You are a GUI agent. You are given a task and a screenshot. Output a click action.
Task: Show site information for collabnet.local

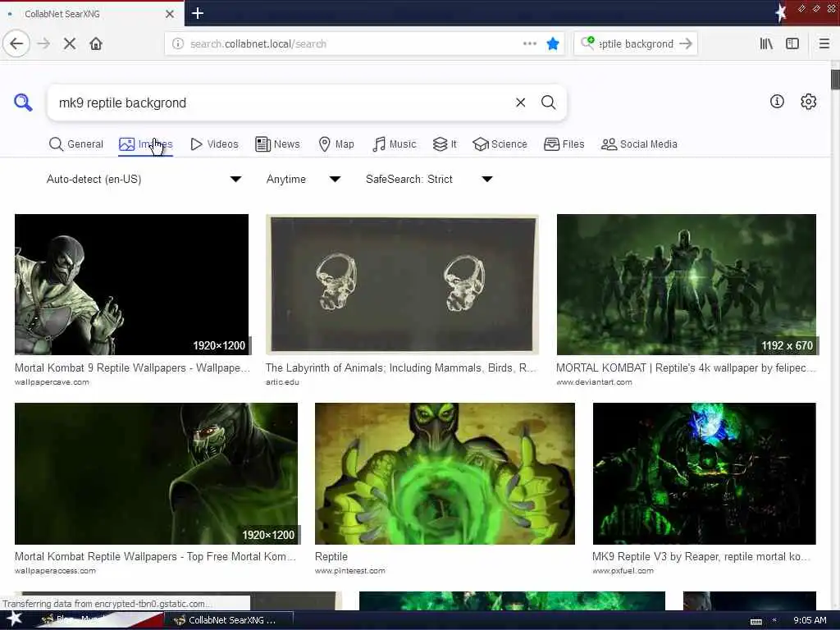pos(178,44)
